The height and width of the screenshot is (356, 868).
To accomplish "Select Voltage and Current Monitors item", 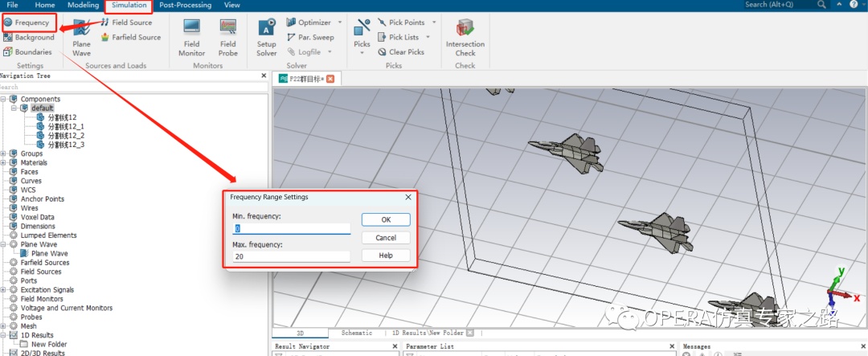I will pyautogui.click(x=67, y=308).
